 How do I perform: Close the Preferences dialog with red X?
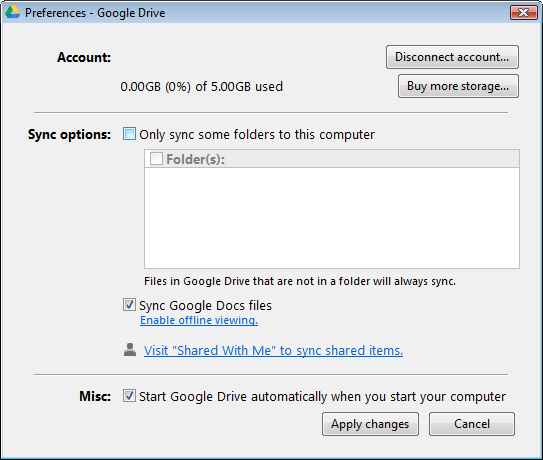[523, 12]
